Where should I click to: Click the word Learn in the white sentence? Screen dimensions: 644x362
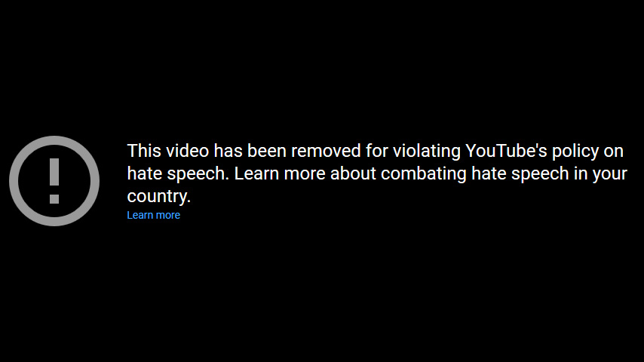pyautogui.click(x=256, y=173)
